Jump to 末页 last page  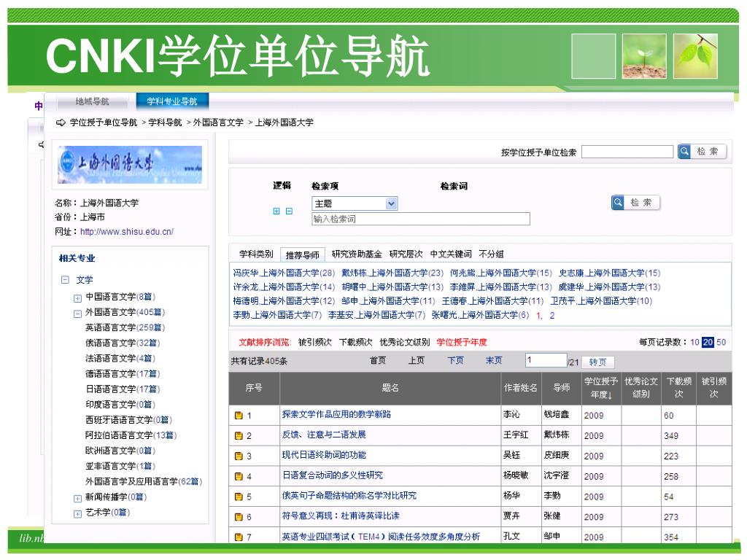[x=494, y=360]
